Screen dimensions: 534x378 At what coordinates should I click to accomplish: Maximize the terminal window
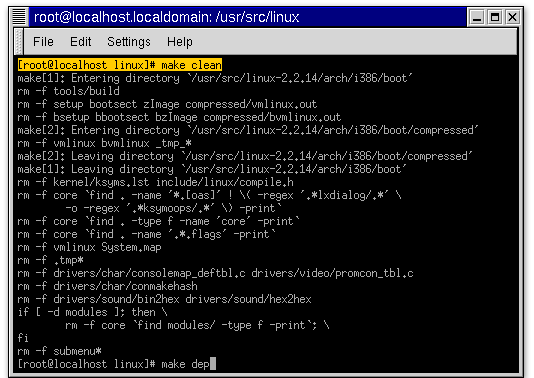point(494,17)
